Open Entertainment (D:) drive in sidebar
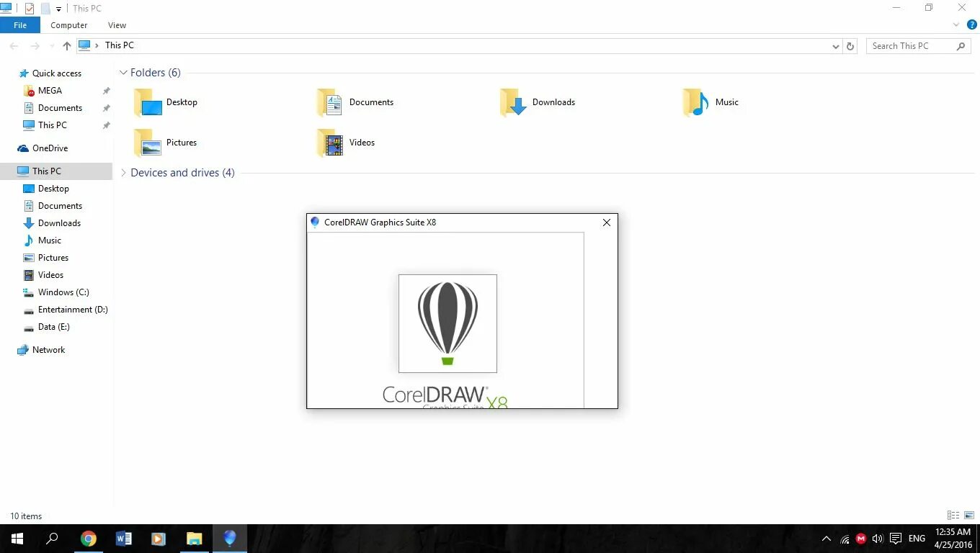 [66, 310]
